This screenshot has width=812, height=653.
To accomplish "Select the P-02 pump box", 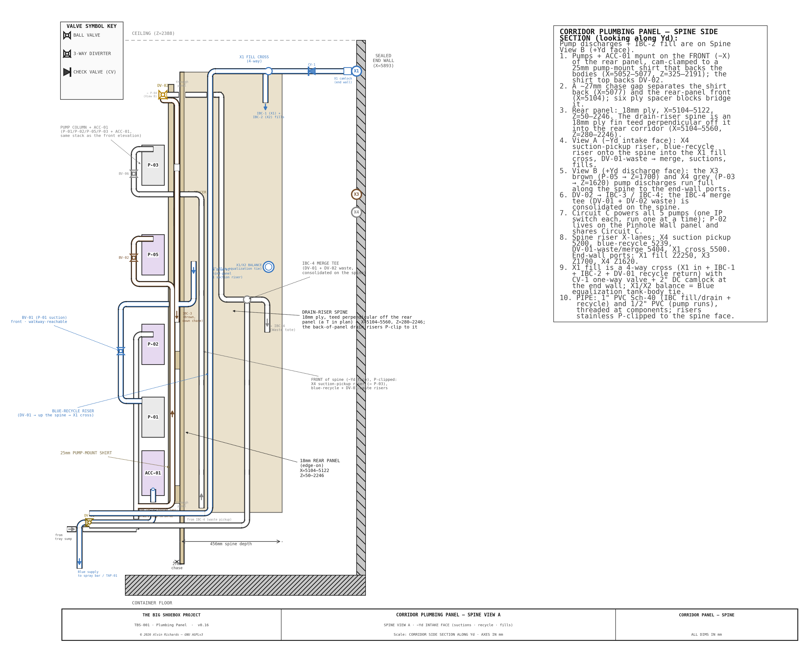I will point(153,344).
